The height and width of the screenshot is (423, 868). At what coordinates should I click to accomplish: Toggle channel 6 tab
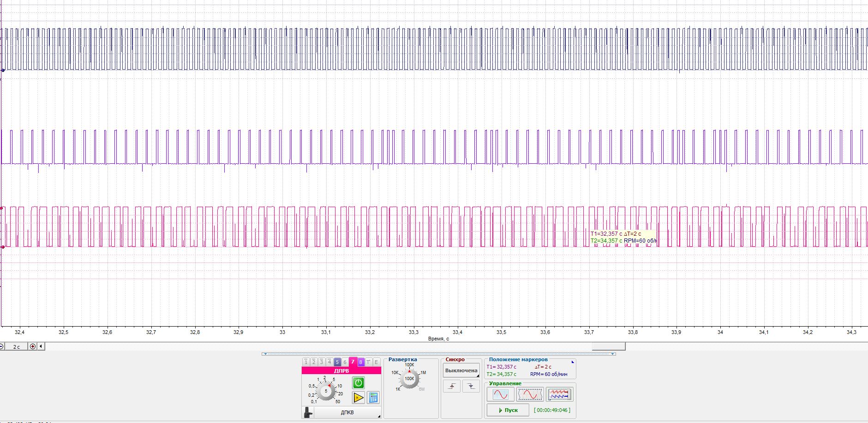[345, 362]
